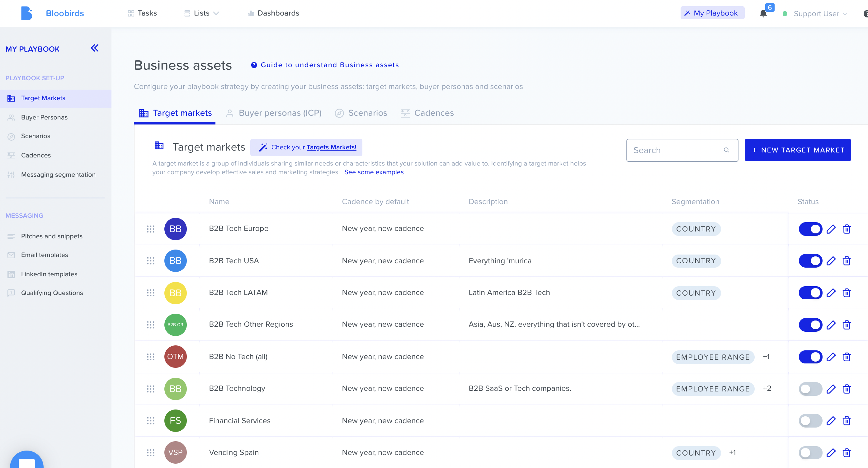
Task: Open Dashboards in the top navigation
Action: pyautogui.click(x=273, y=13)
